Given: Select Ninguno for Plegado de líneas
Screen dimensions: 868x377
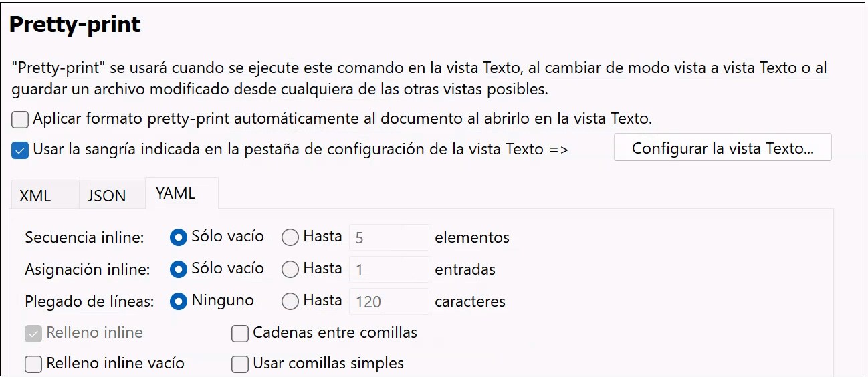Looking at the screenshot, I should [179, 301].
